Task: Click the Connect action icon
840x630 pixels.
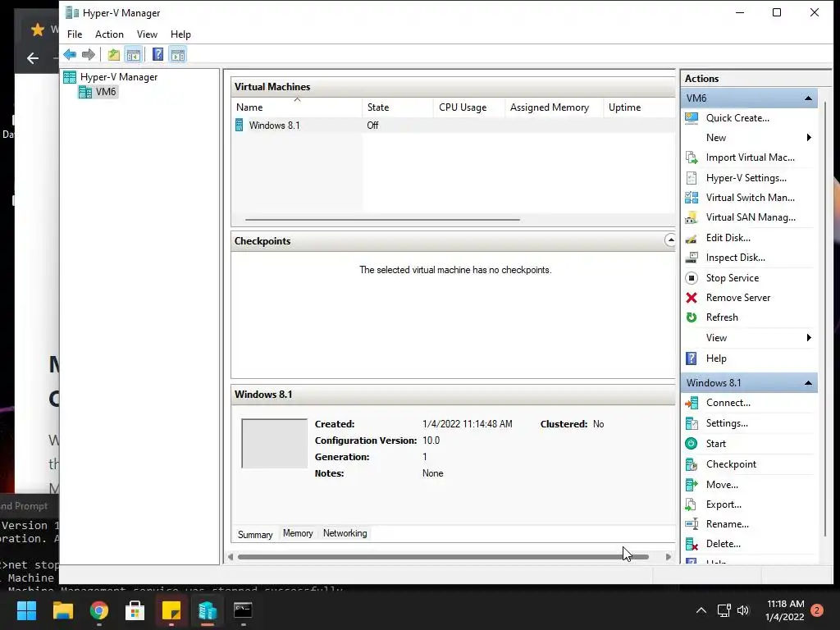Action: pos(692,403)
